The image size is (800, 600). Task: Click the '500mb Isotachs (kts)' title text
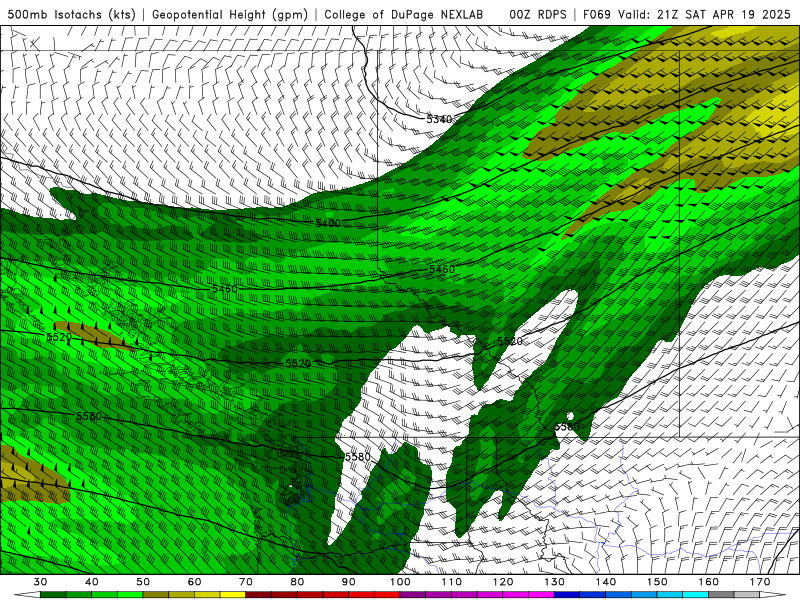coord(72,14)
